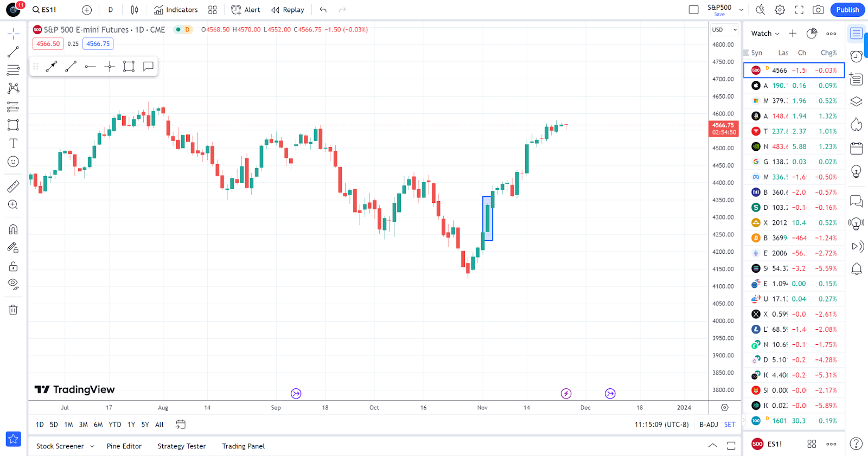Open chart settings gear icon
Screen dimensions: 868x456
[x=780, y=10]
